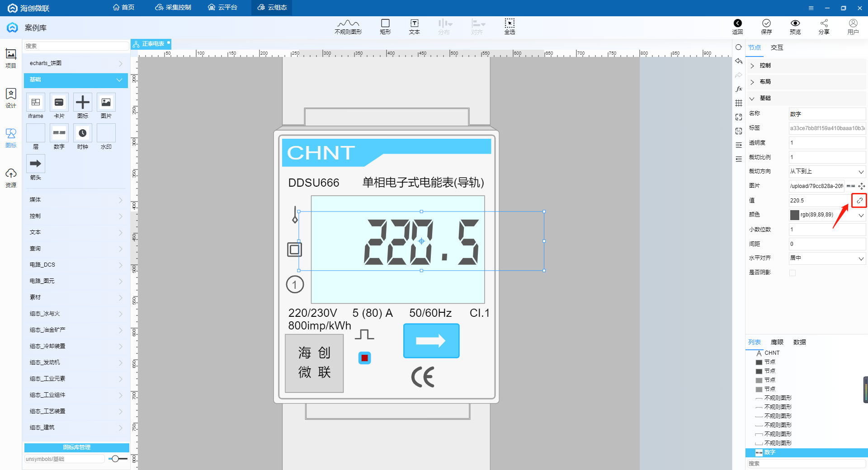868x470 pixels.
Task: Expand the 电路_DCS category
Action: pyautogui.click(x=76, y=265)
